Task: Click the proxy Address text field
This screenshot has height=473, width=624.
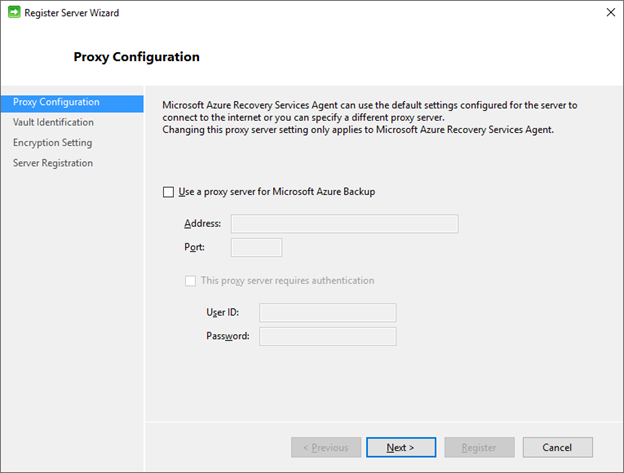Action: click(344, 224)
